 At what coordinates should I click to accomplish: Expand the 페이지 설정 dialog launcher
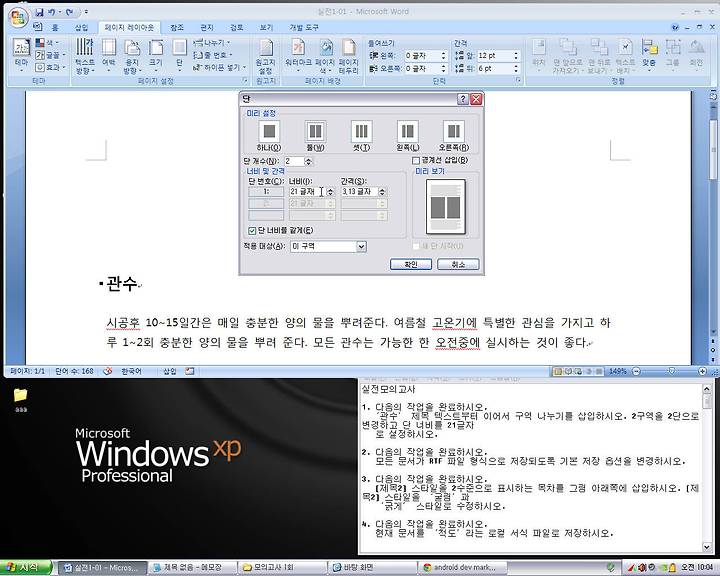245,81
